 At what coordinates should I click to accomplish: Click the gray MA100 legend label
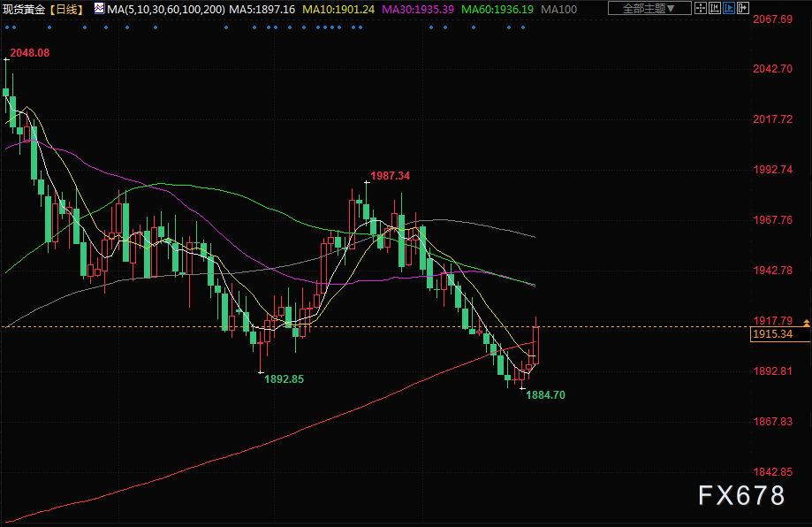click(558, 10)
